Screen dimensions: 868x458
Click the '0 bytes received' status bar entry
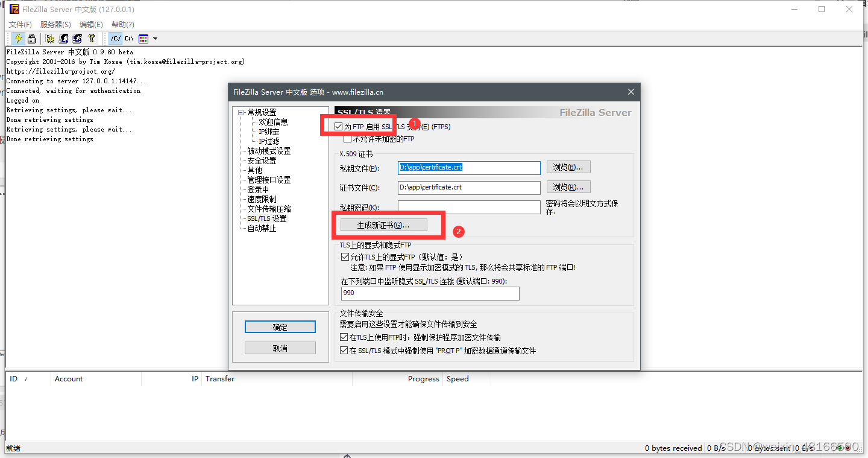673,448
